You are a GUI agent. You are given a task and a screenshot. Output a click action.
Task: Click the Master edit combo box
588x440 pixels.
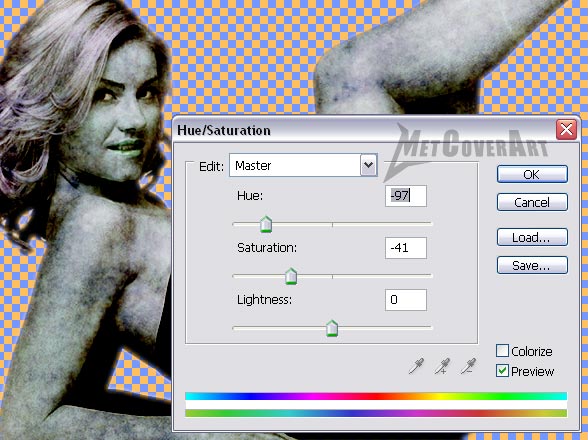[x=303, y=165]
